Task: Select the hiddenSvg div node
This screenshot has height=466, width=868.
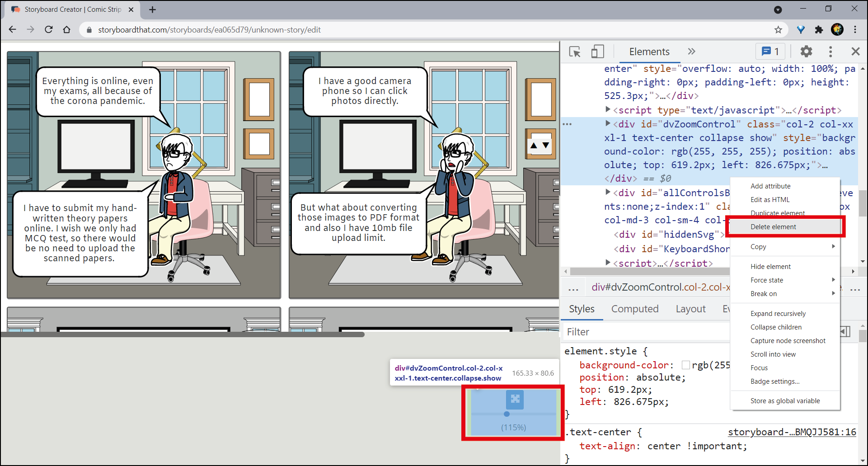Action: coord(669,235)
